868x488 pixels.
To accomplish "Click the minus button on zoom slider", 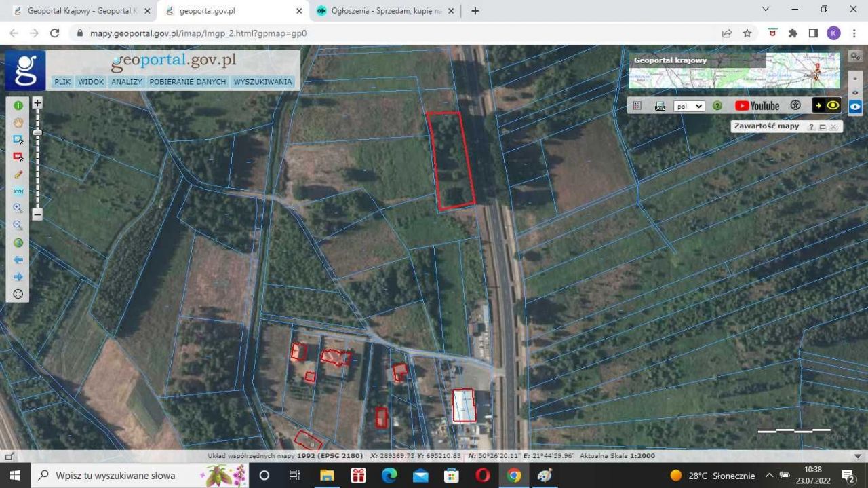I will pyautogui.click(x=37, y=214).
